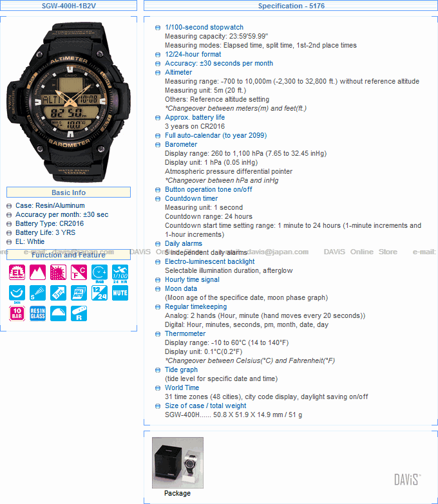Open the World Time specification heading

pos(182,387)
